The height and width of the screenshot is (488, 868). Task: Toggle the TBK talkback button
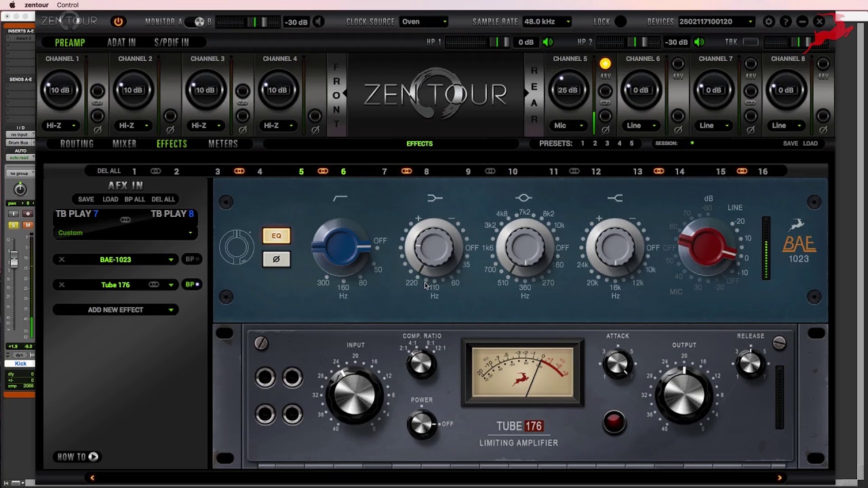click(751, 42)
